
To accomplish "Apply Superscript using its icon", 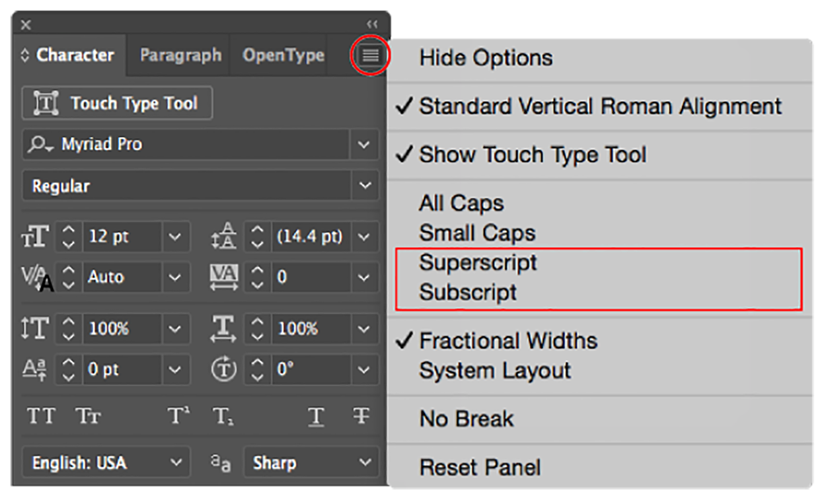I will 177,416.
